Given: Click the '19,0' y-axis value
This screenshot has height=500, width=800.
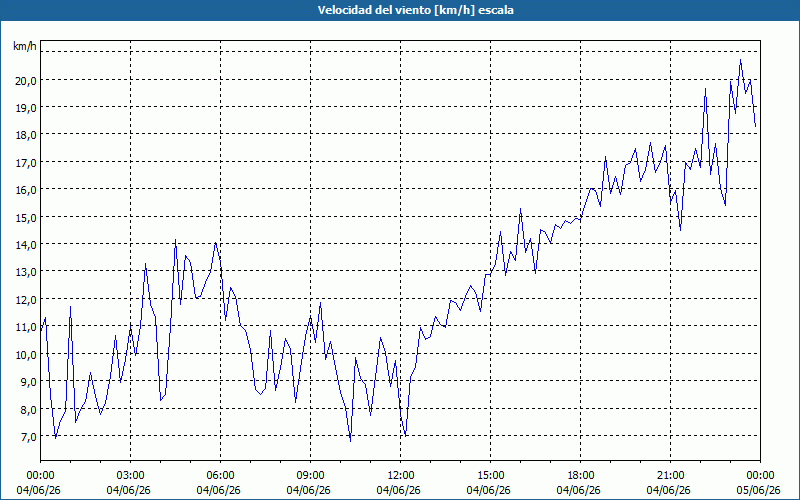Looking at the screenshot, I should [26, 108].
